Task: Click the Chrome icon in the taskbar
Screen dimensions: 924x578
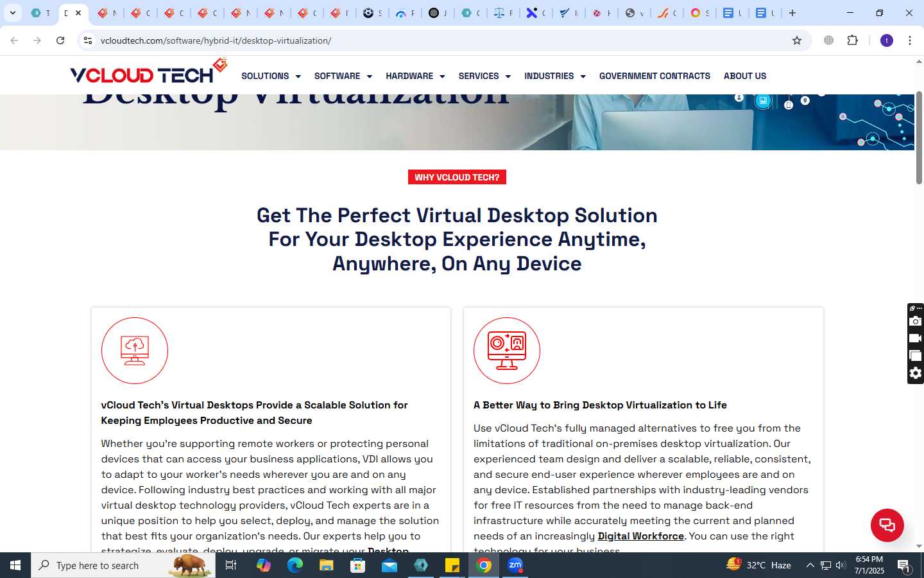Action: point(484,565)
